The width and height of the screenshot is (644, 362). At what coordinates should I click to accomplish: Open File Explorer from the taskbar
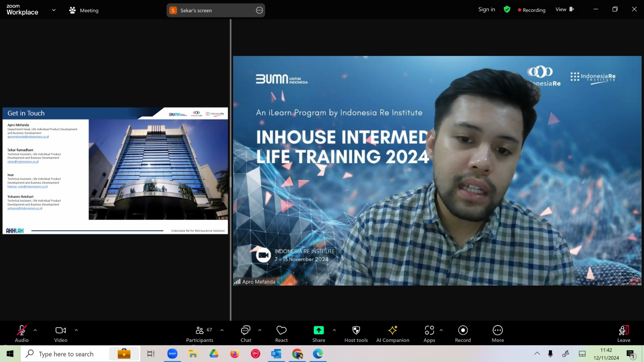point(193,354)
